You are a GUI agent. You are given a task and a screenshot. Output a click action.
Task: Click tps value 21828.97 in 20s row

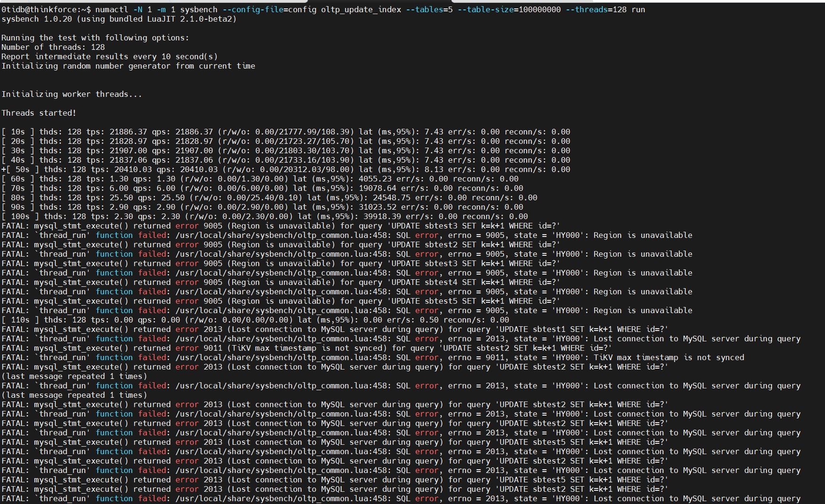click(x=128, y=141)
